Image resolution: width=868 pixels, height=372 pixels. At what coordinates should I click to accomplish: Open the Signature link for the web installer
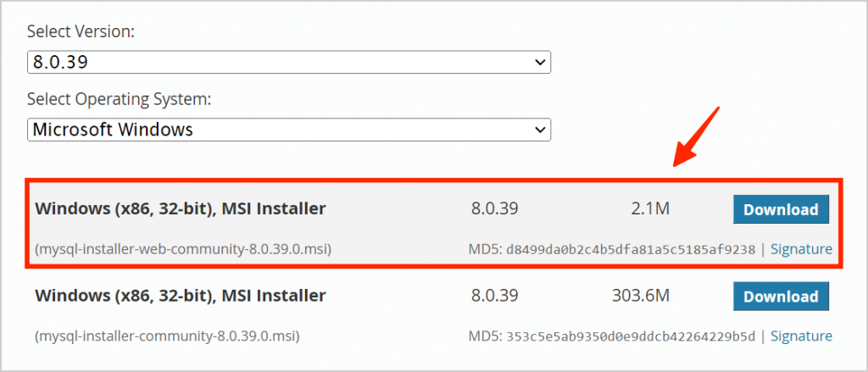(x=801, y=249)
